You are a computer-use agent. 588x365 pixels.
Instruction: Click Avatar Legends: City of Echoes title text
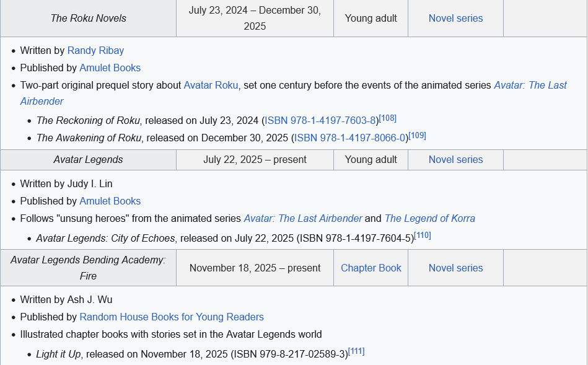click(x=105, y=238)
